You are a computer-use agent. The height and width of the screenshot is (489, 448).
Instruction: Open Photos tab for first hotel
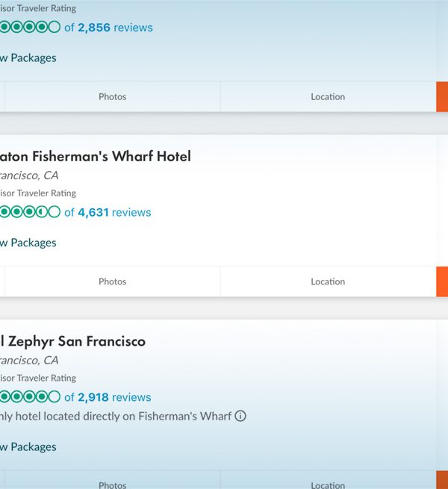(112, 96)
